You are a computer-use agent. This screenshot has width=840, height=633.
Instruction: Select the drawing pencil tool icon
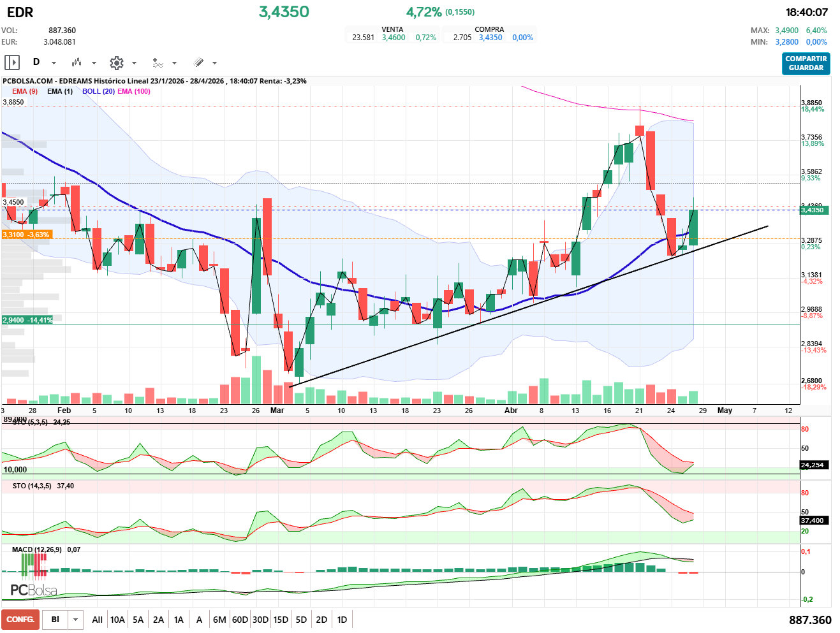point(198,62)
